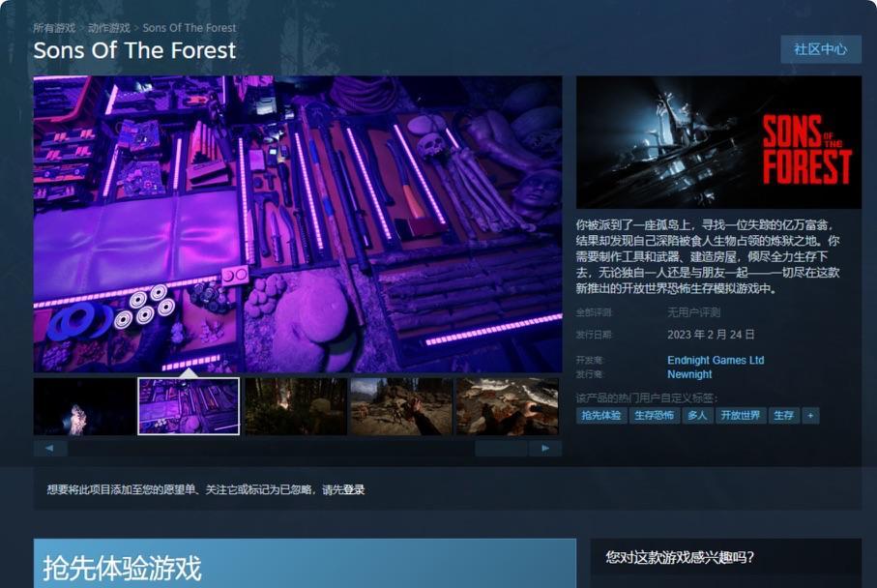Viewport: 877px width, 588px height.
Task: Select the 抢先体验 tag
Action: coord(601,416)
